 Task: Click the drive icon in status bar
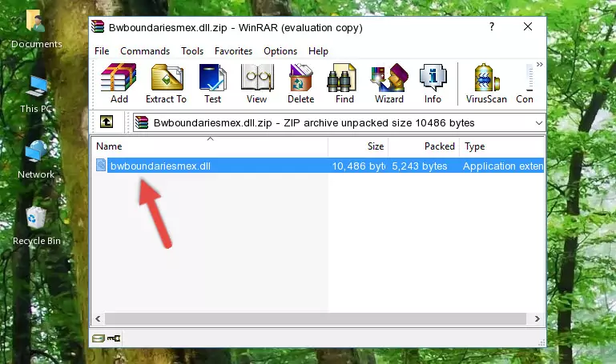(99, 338)
